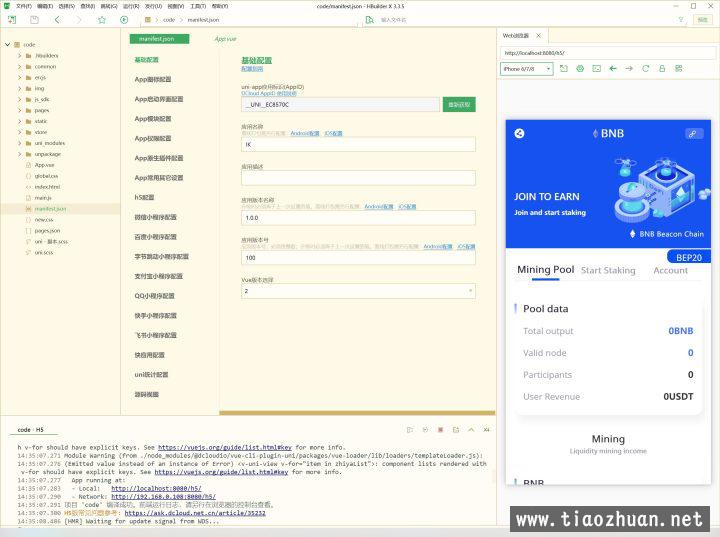The image size is (720, 537).
Task: Click the save (floppy disk) toolbar icon
Action: point(34,20)
